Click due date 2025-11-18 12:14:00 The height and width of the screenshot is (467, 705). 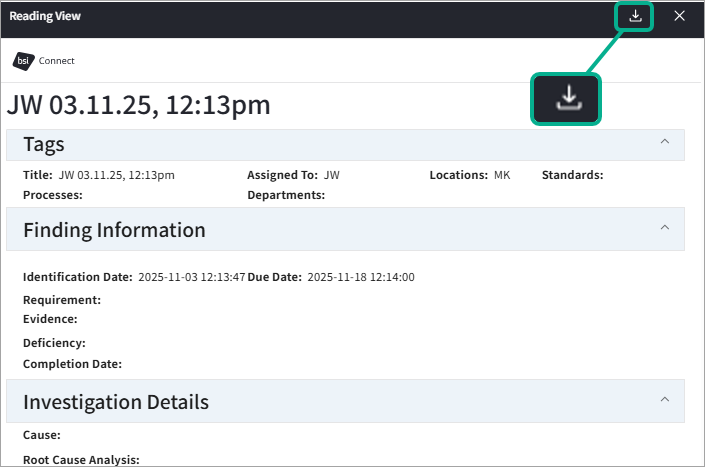361,277
